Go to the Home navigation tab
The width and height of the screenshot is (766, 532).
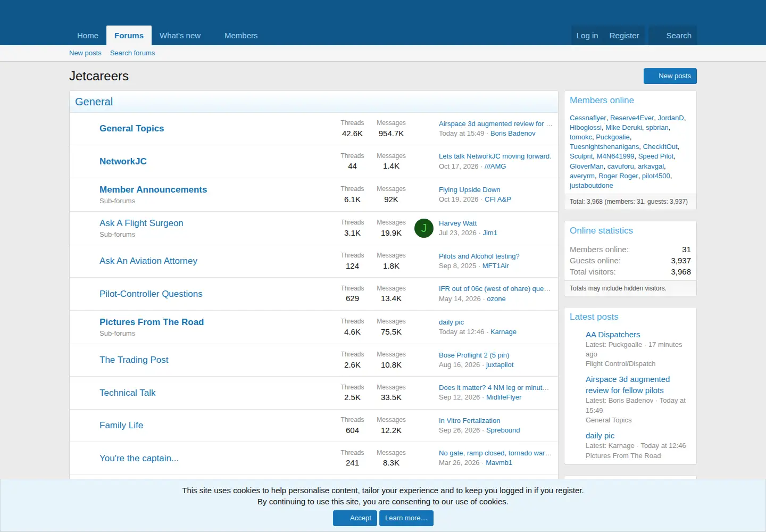(x=88, y=36)
